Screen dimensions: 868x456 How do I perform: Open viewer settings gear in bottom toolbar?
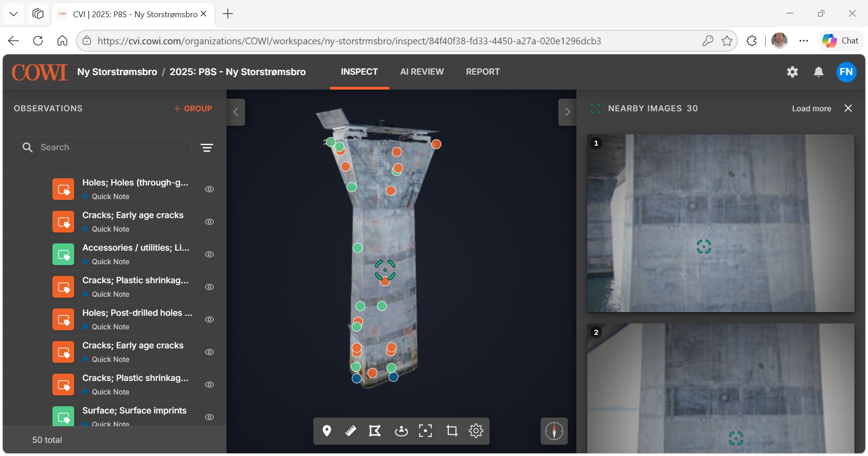(476, 431)
